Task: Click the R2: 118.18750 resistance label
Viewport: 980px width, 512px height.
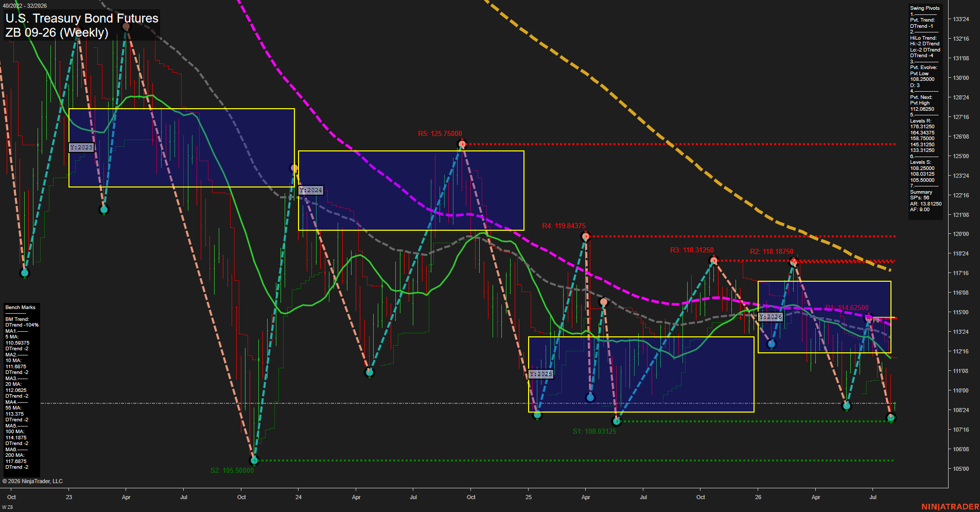Action: pyautogui.click(x=772, y=251)
